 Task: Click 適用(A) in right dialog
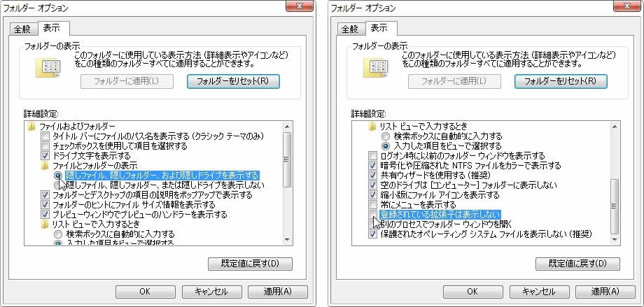[605, 292]
